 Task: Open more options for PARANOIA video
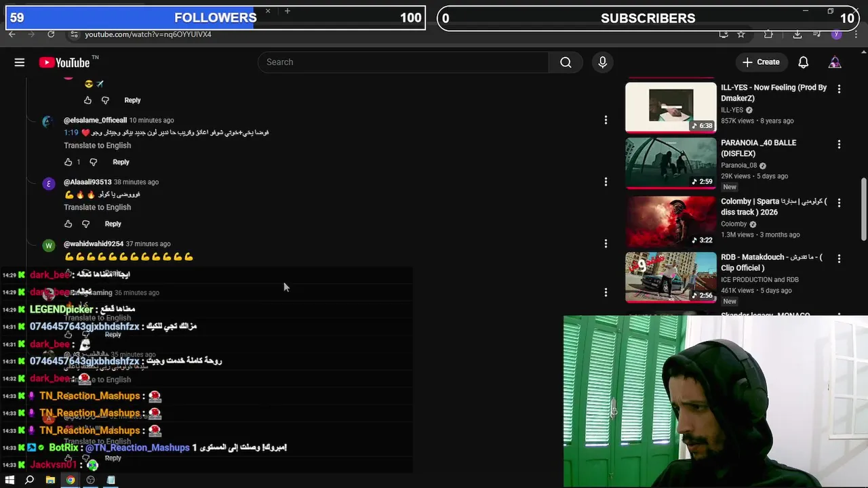tap(839, 144)
